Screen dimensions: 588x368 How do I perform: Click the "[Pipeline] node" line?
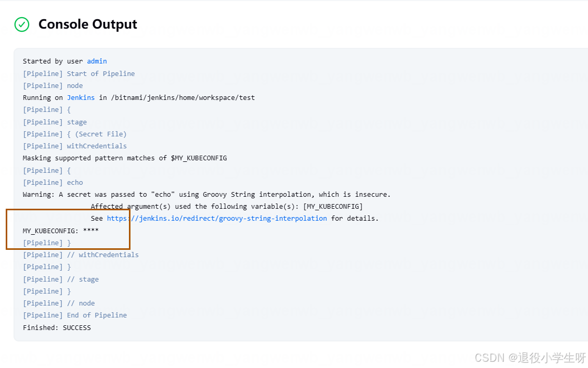pos(53,85)
